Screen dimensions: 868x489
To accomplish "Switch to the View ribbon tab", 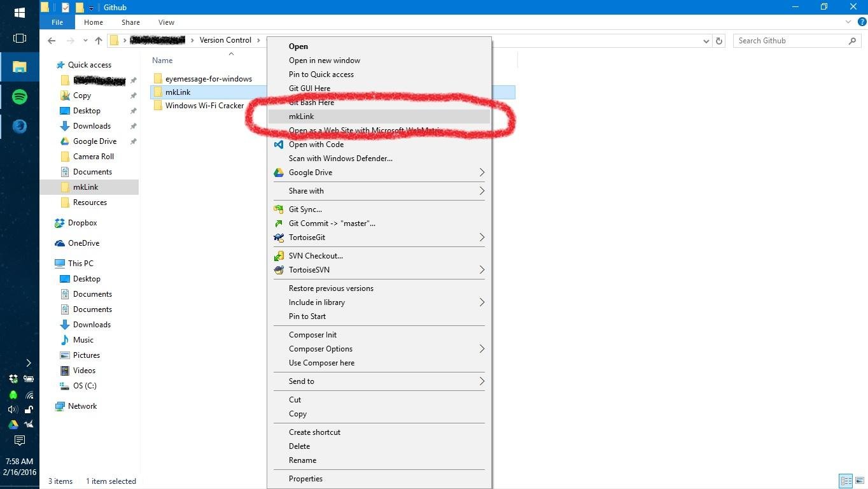I will (x=166, y=22).
